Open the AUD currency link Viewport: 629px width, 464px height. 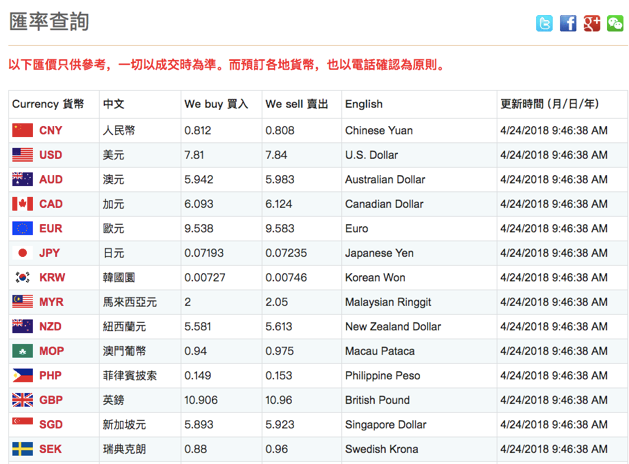click(x=51, y=180)
